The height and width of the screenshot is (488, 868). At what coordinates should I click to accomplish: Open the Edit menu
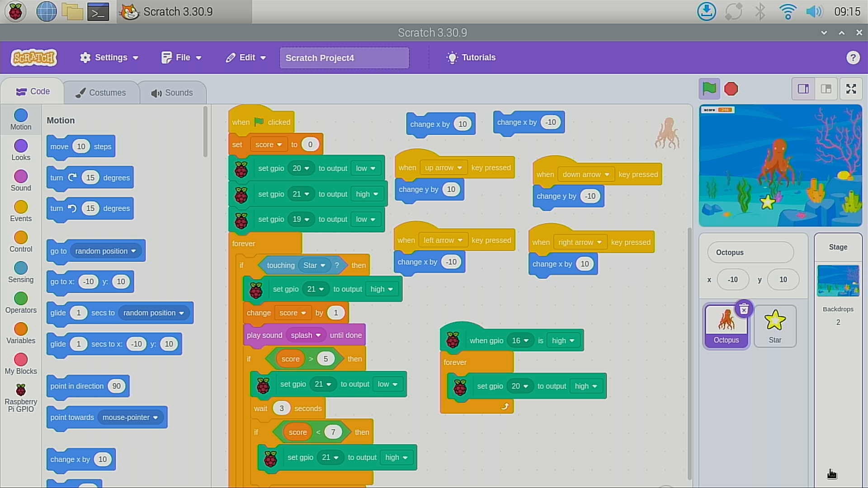(x=246, y=57)
